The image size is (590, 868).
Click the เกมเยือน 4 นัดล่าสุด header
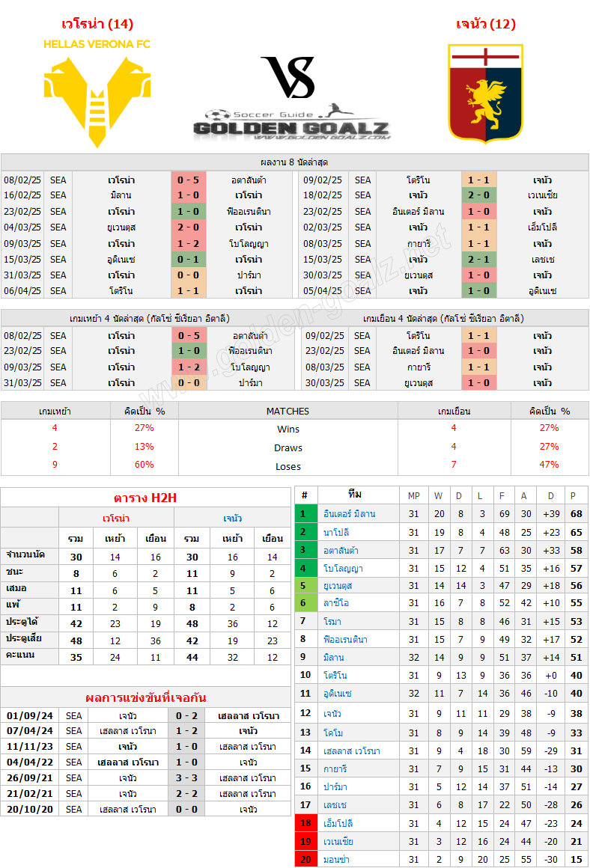coord(443,318)
